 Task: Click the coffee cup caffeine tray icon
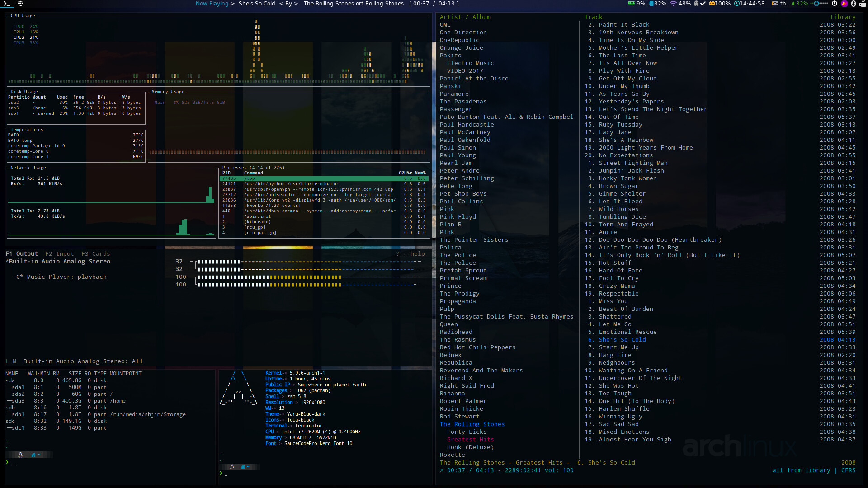[x=863, y=4]
